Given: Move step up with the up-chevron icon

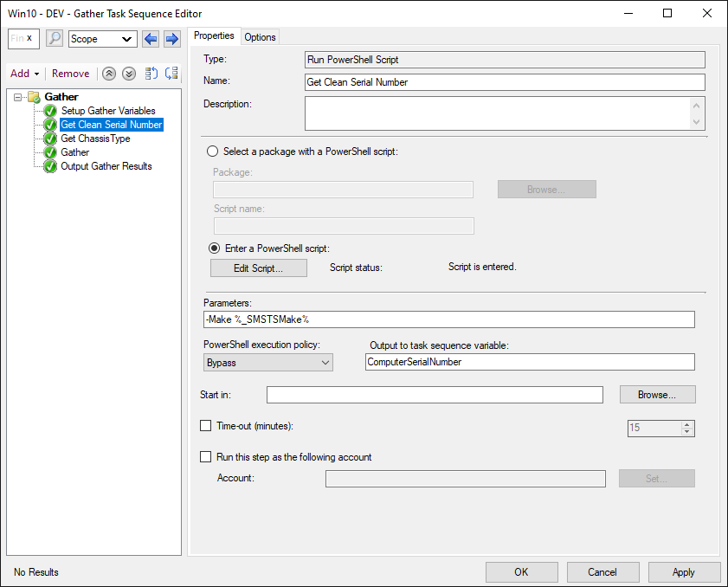Looking at the screenshot, I should point(109,74).
